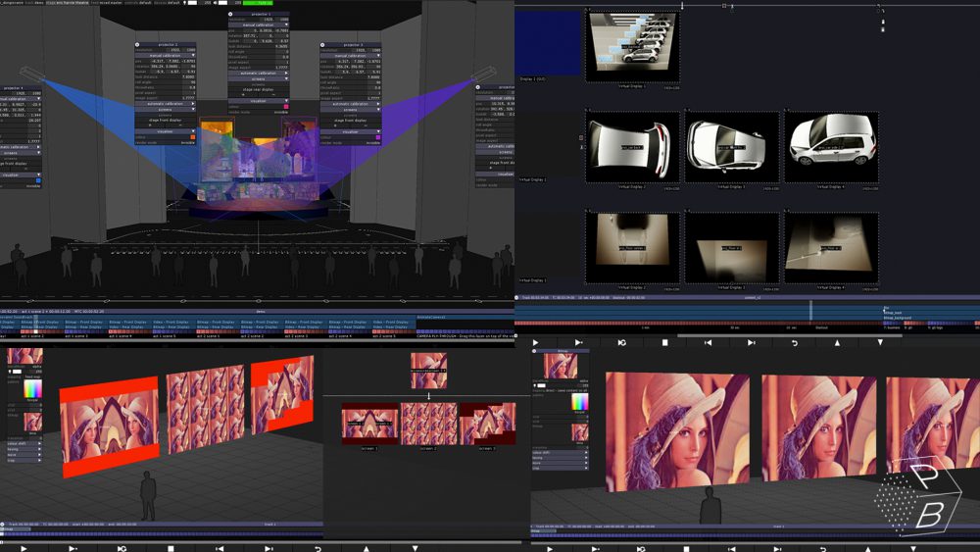Click the brightness bar in the lower-right Bitmap editor
980x552 pixels.
click(541, 385)
